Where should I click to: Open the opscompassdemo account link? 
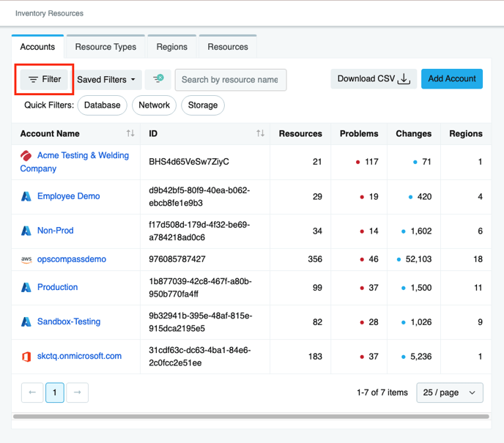click(71, 259)
